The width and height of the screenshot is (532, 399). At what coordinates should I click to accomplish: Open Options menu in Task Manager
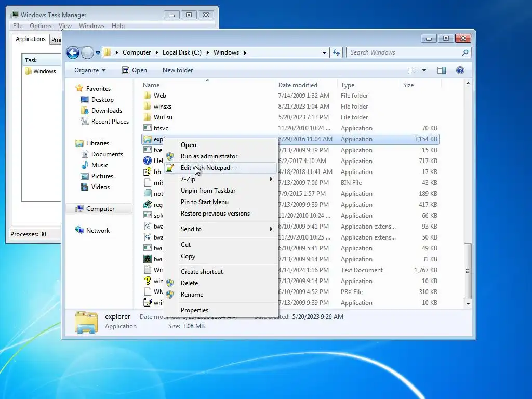click(41, 26)
